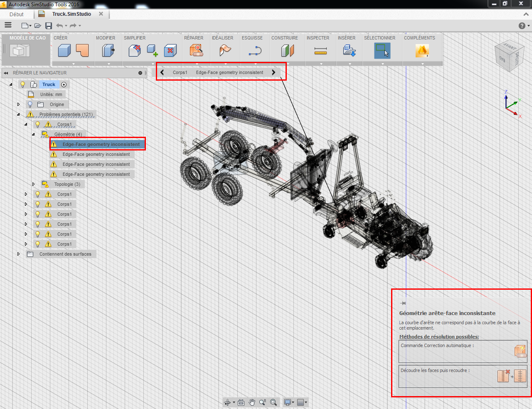The height and width of the screenshot is (409, 532).
Task: Select the RÉPARER magnifier tool icon
Action: click(196, 51)
